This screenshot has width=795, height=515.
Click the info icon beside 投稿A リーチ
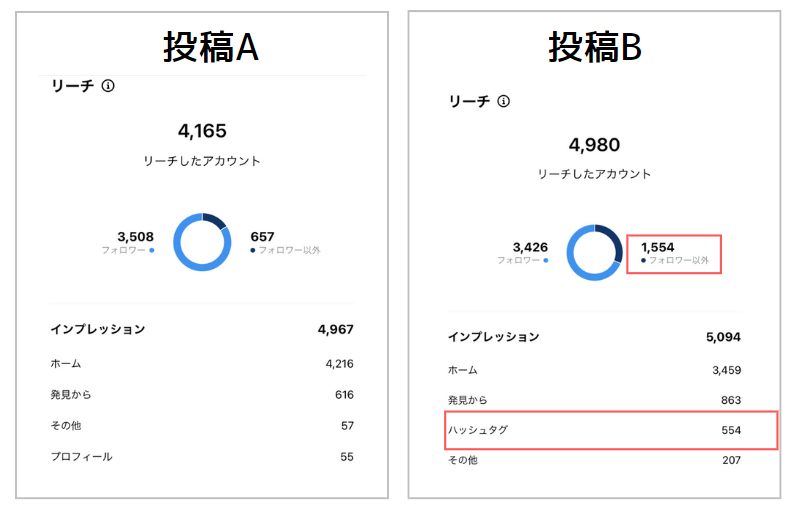click(x=107, y=86)
